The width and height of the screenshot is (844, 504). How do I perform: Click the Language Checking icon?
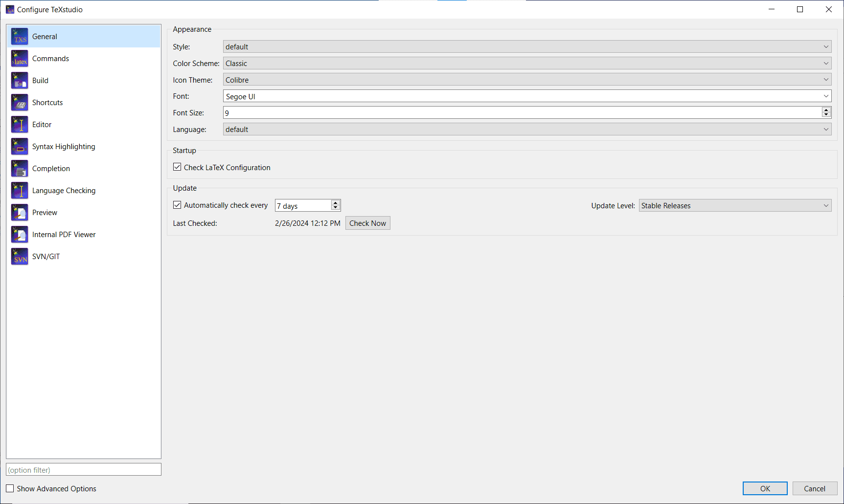(x=20, y=191)
